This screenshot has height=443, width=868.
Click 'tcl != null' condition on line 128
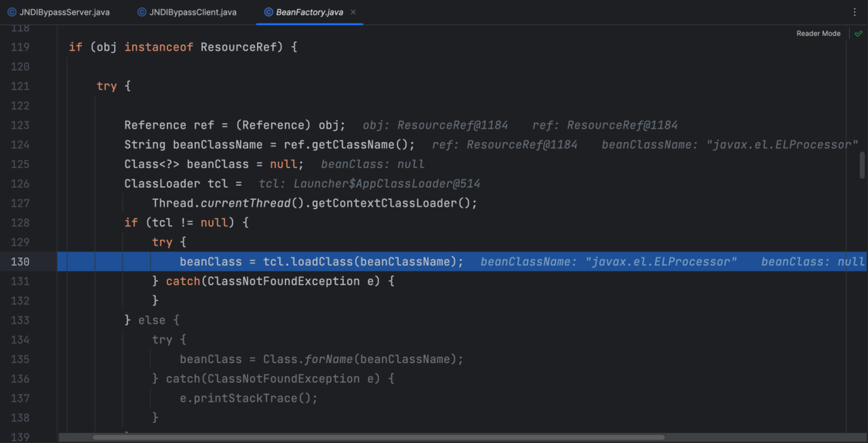pyautogui.click(x=190, y=223)
